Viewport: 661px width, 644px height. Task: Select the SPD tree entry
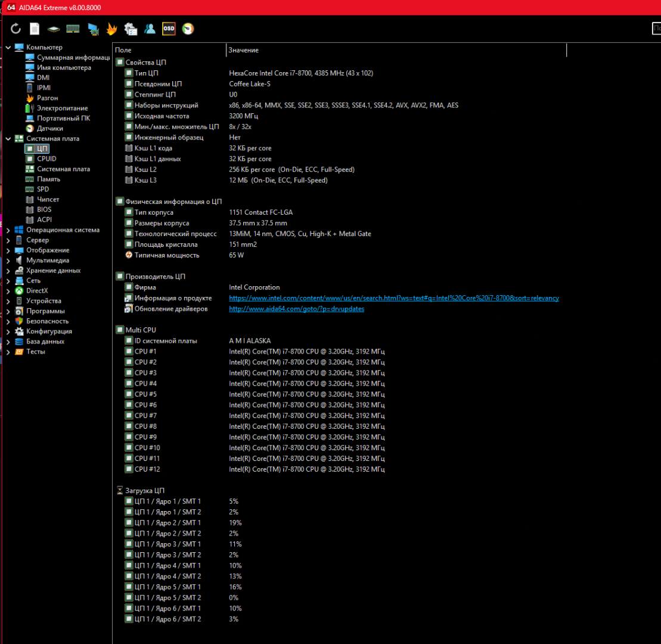[43, 190]
